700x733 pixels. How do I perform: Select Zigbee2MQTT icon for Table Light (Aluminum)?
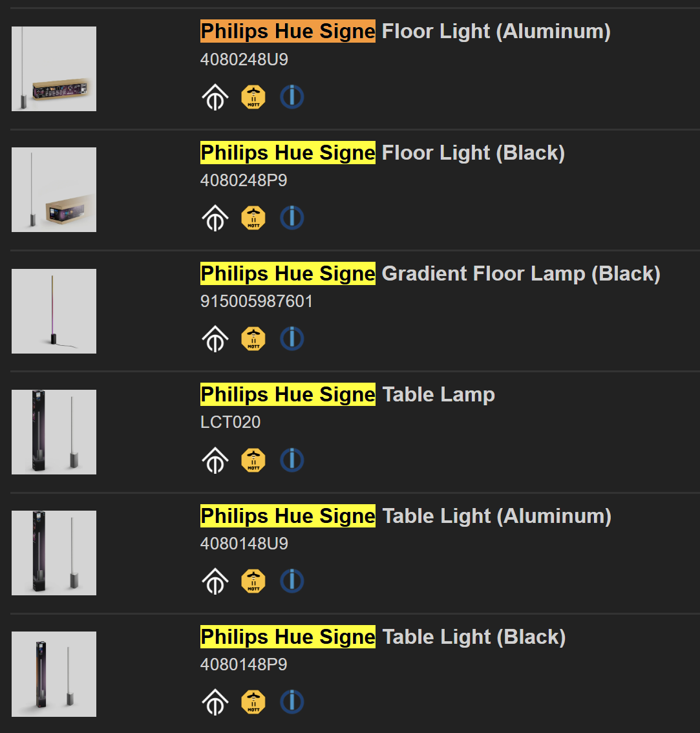253,581
